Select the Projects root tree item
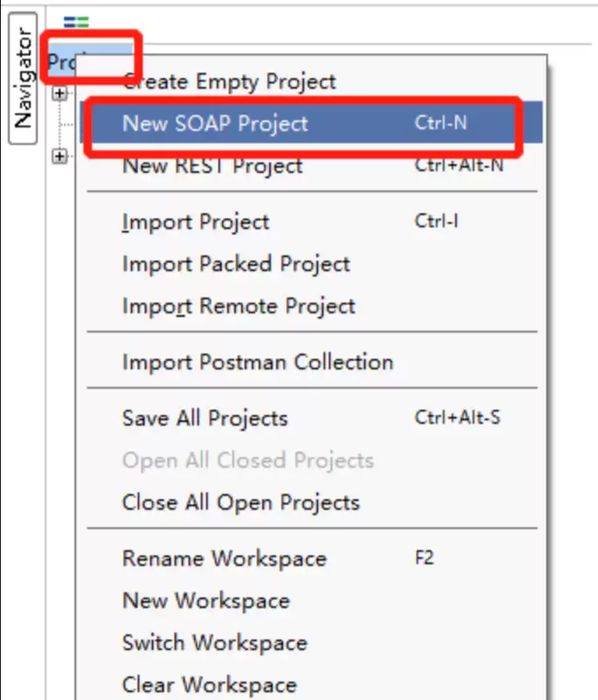Screen dimensions: 598x700 tap(61, 61)
